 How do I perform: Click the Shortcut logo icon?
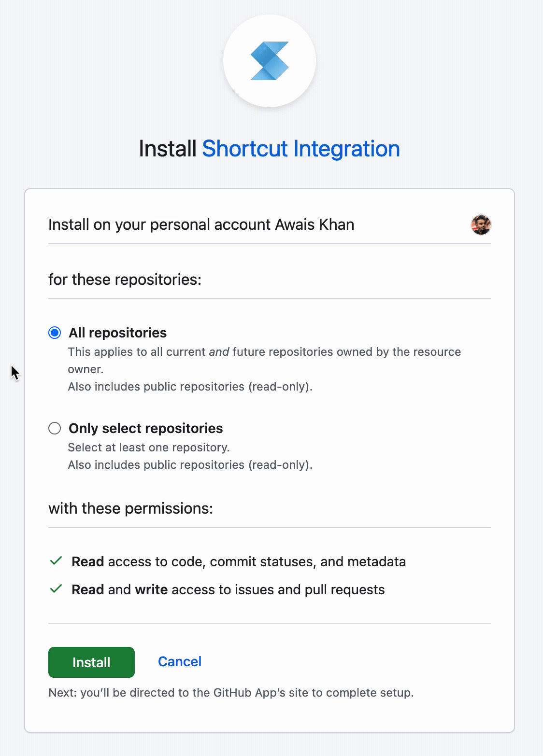[x=270, y=61]
